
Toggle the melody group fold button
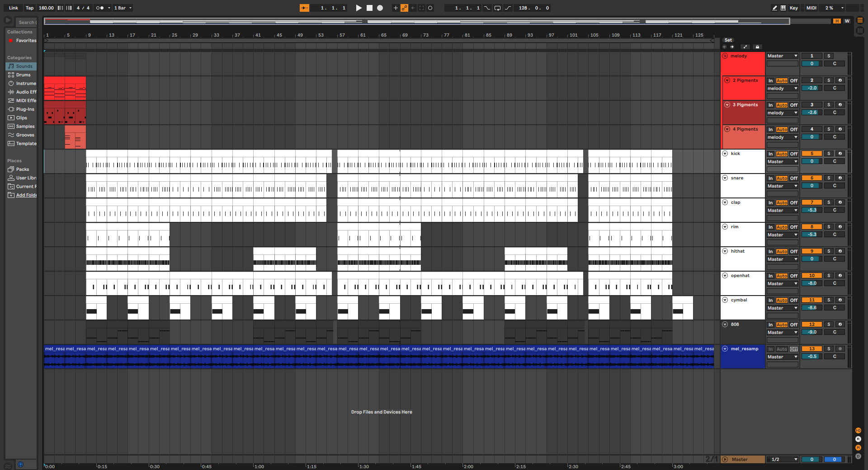(x=725, y=56)
